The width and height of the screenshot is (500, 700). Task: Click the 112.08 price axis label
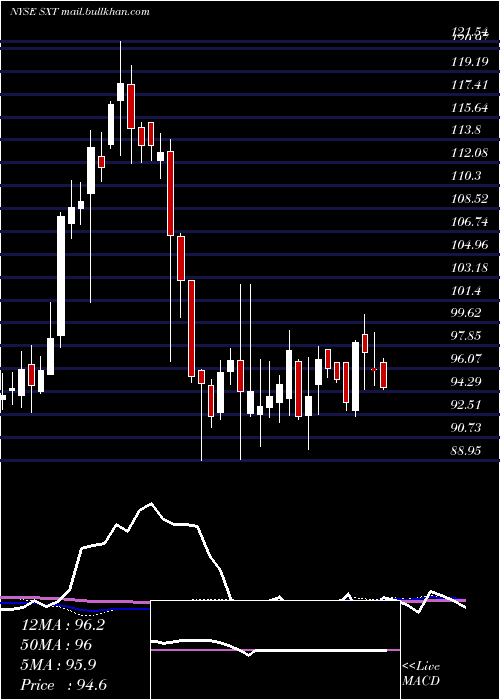(469, 153)
